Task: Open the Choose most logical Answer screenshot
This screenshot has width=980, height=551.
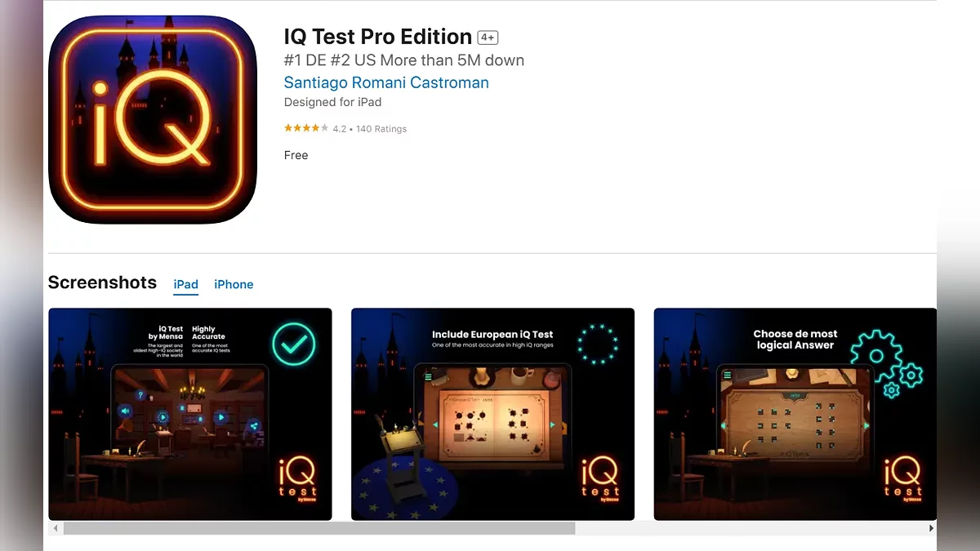Action: 795,414
